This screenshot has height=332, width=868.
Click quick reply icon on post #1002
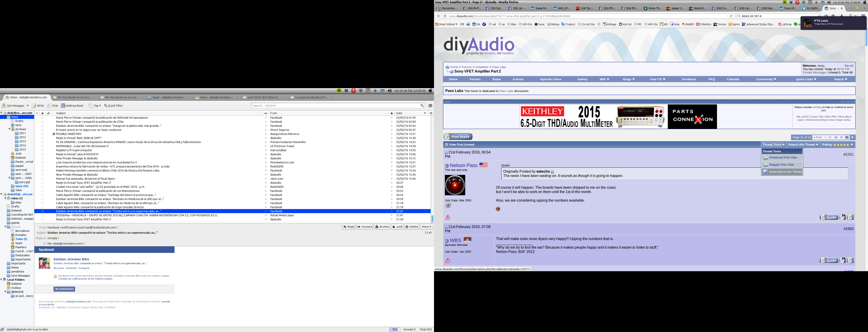click(x=850, y=260)
